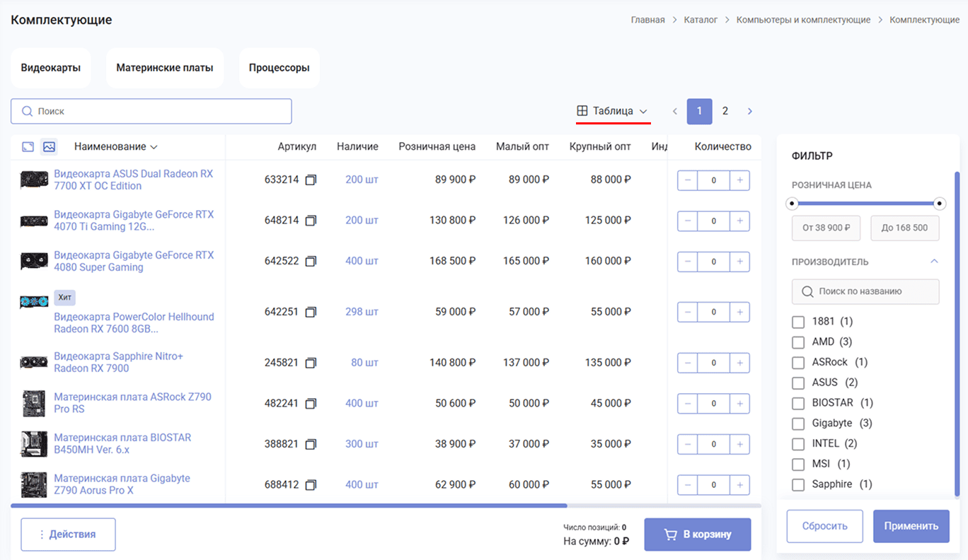Click the expand table icon in header
The height and width of the screenshot is (560, 968).
tap(28, 147)
